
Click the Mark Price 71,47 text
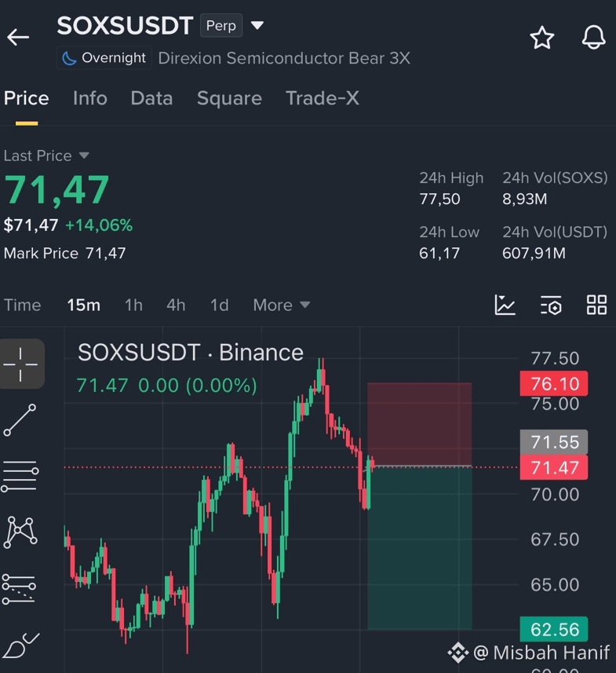[x=65, y=253]
